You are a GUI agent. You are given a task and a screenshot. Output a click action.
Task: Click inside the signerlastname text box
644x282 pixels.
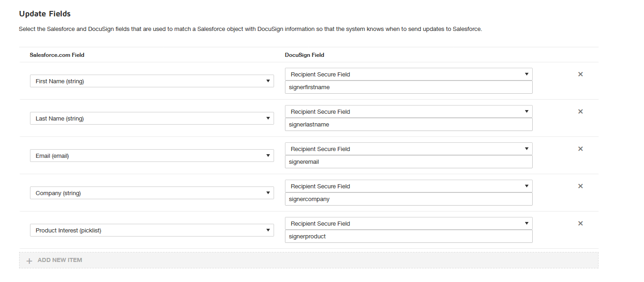coord(408,124)
